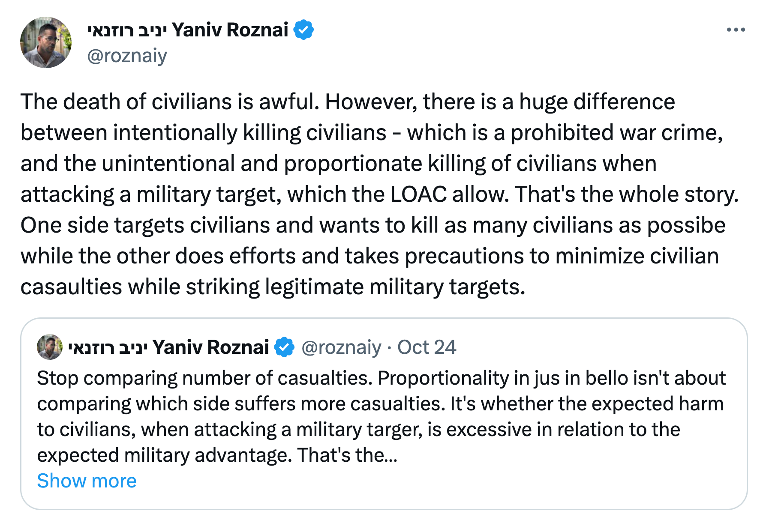Click the verified badge inside the quoted tweet
The image size is (763, 532).
pos(284,347)
